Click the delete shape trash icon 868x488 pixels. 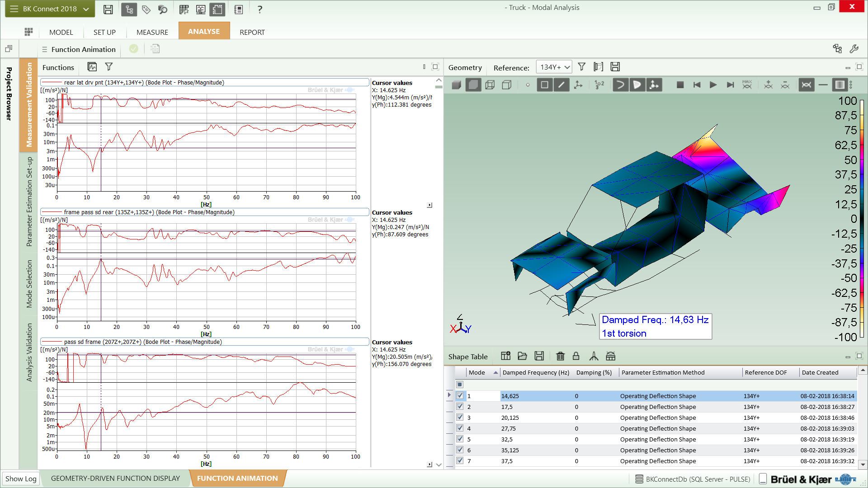pyautogui.click(x=560, y=356)
